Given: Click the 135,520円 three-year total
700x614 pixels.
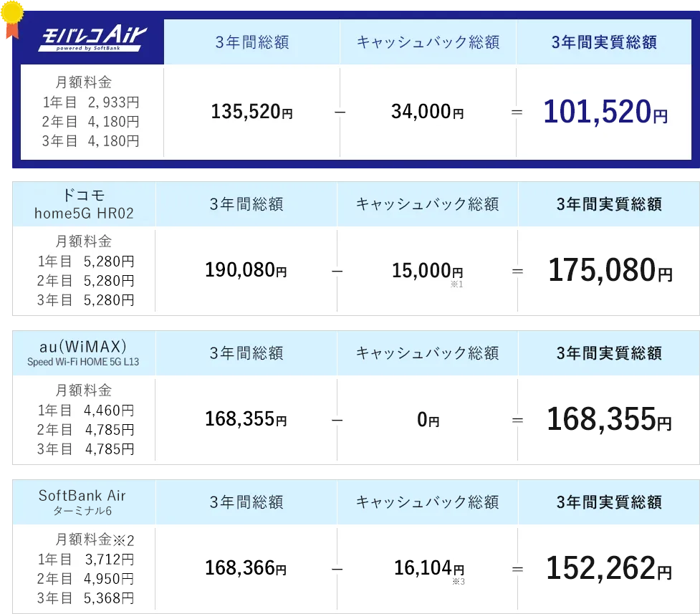Looking at the screenshot, I should pyautogui.click(x=251, y=112).
